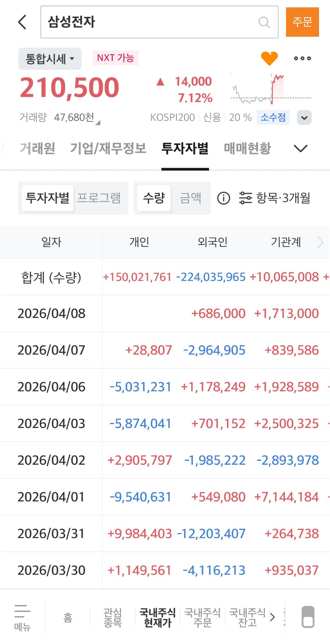The image size is (330, 644).
Task: Open 국내주식 현재가 in bottom navigation
Action: [x=158, y=617]
